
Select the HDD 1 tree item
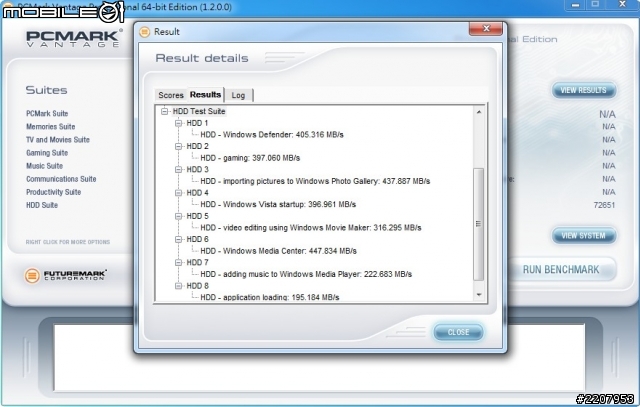point(197,123)
